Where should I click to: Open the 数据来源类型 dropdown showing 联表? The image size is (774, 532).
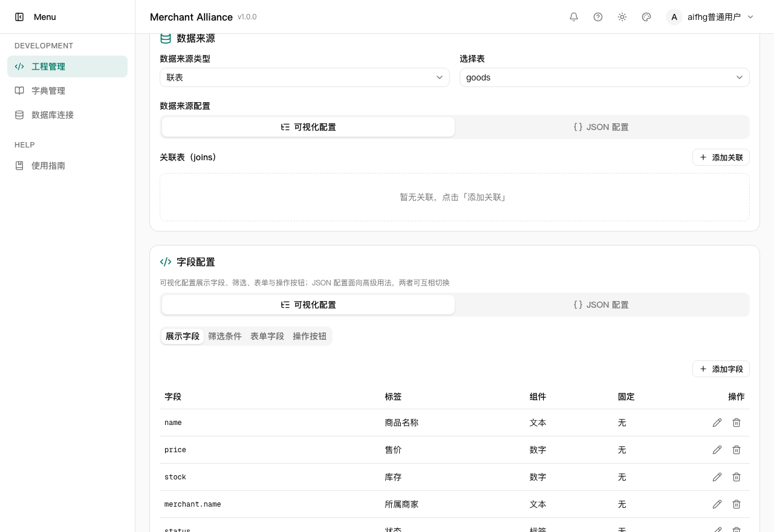tap(305, 77)
